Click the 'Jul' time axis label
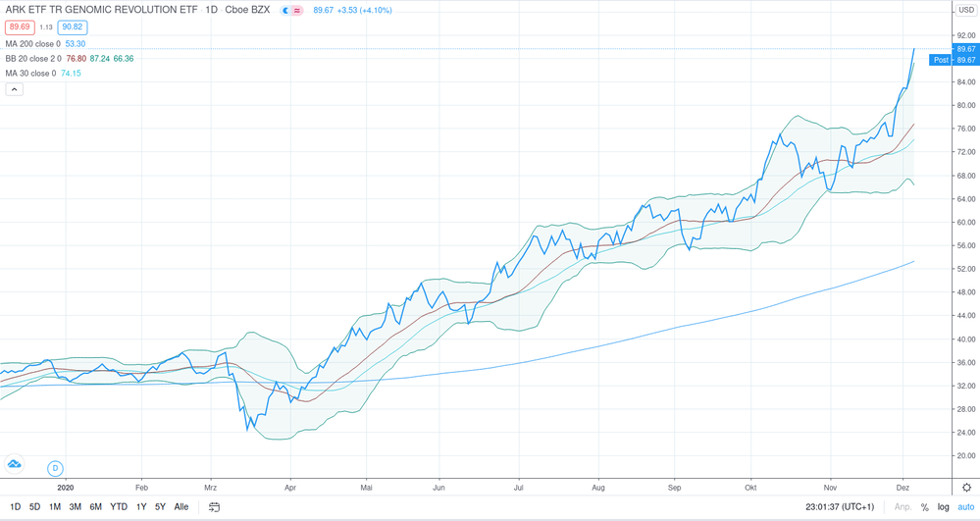The width and height of the screenshot is (980, 521). click(518, 488)
